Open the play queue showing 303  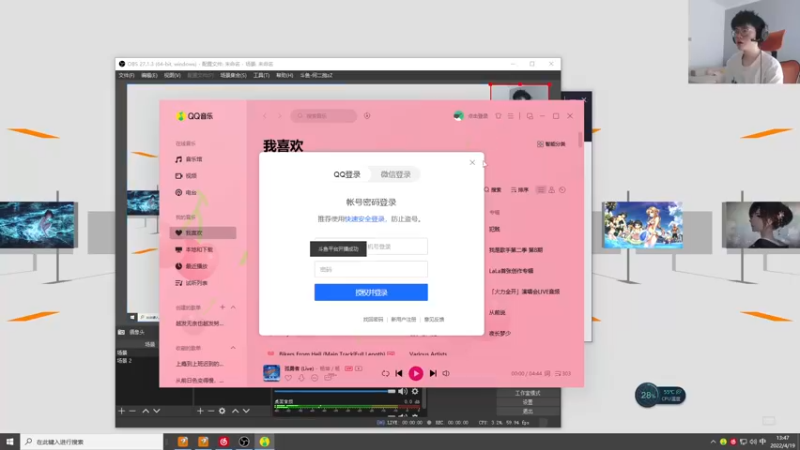point(563,373)
